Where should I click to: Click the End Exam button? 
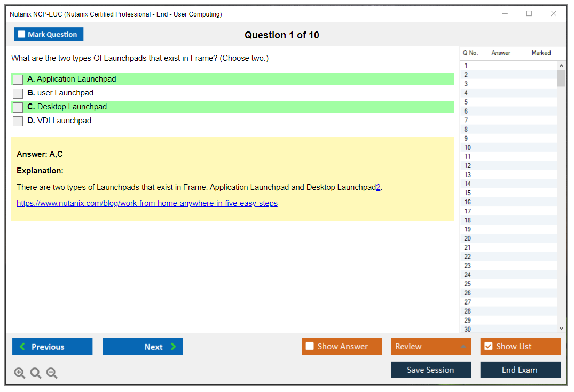pos(520,370)
